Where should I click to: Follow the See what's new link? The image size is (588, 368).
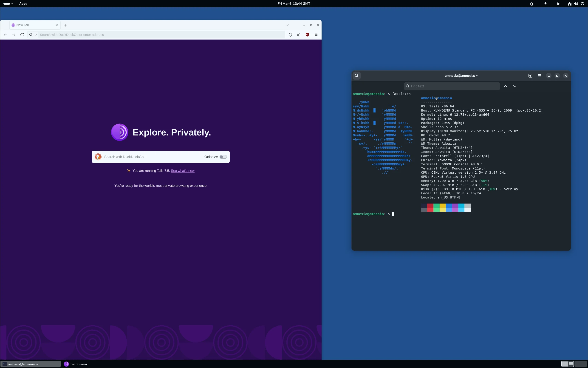click(182, 171)
